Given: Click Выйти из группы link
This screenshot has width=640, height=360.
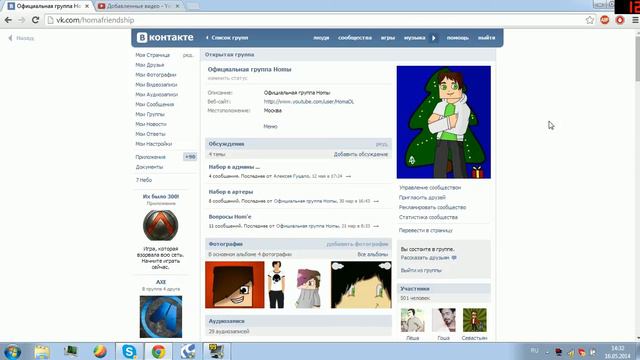Looking at the screenshot, I should (421, 270).
